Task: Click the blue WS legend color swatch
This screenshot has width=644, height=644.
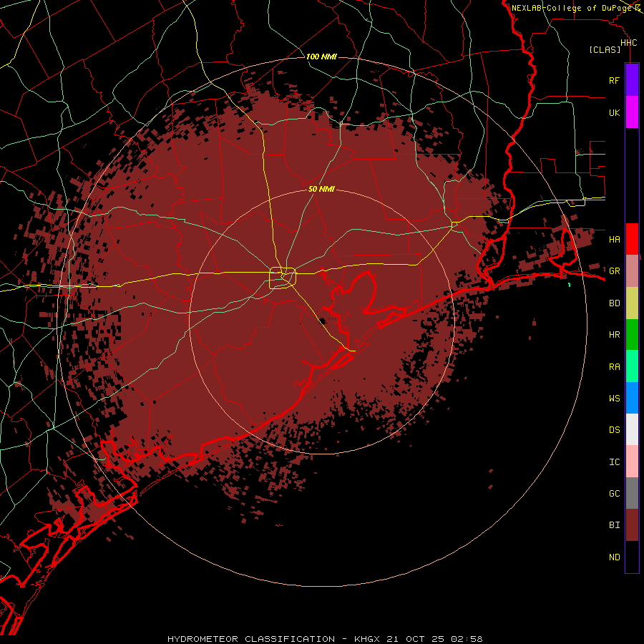Action: click(632, 398)
